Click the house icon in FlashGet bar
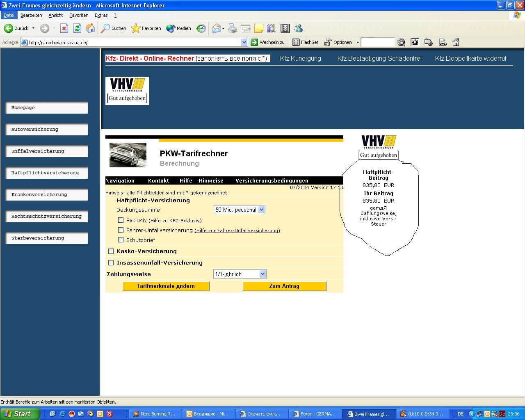 click(456, 42)
